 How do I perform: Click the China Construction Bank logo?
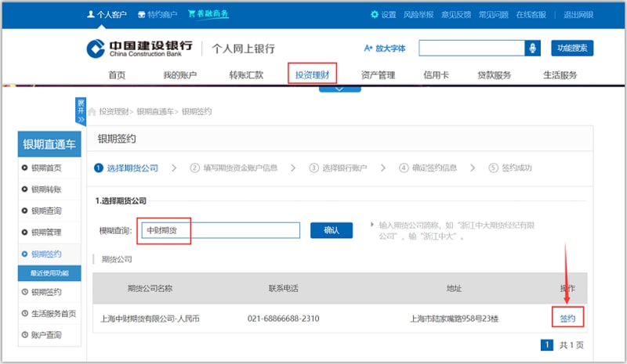pyautogui.click(x=139, y=49)
